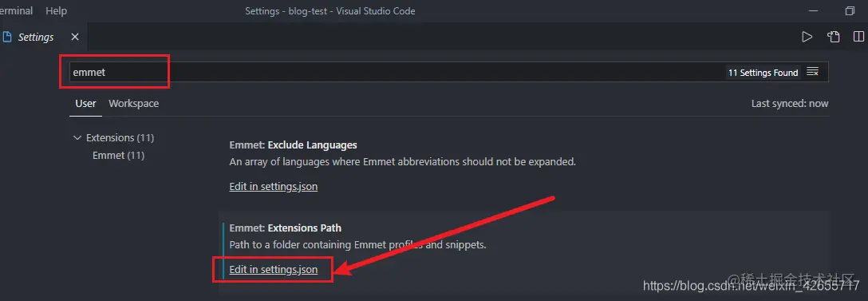868x301 pixels.
Task: Click the 11 Settings Found badge
Action: [763, 73]
